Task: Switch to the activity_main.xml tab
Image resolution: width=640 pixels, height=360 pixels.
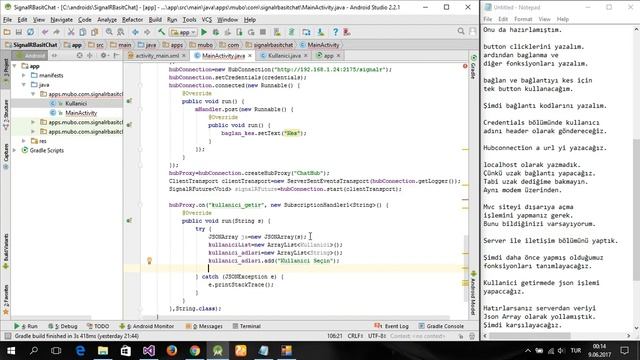Action: [x=157, y=56]
